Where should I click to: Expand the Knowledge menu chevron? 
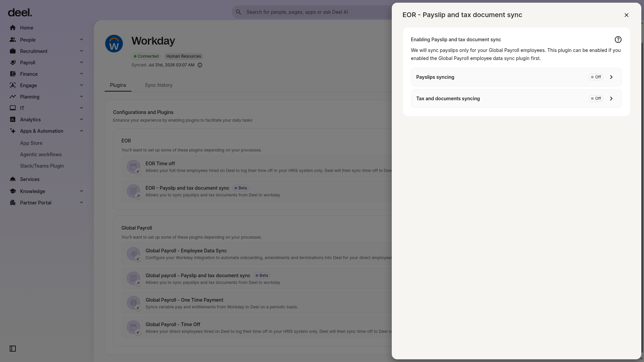click(x=82, y=191)
